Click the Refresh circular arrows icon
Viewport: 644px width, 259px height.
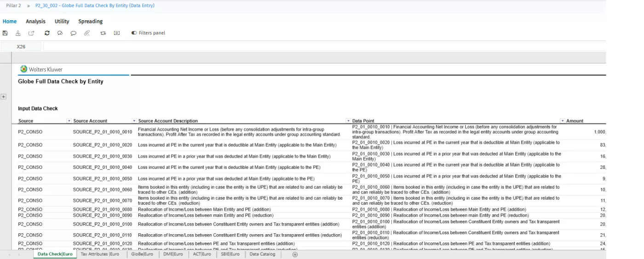47,33
